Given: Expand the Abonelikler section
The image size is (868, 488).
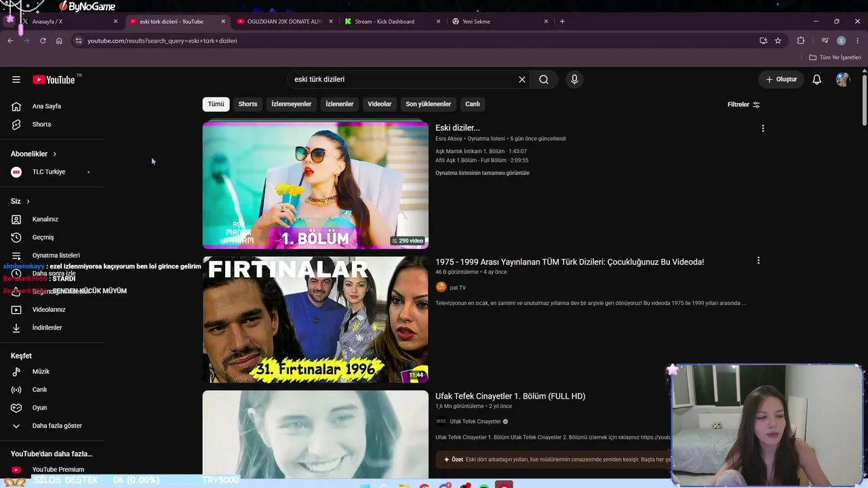Looking at the screenshot, I should pyautogui.click(x=34, y=154).
